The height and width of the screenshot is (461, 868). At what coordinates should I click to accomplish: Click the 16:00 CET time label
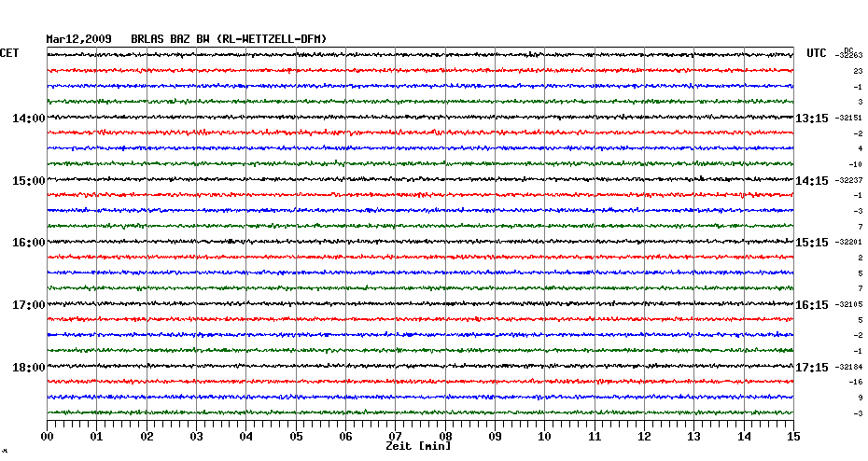[29, 243]
